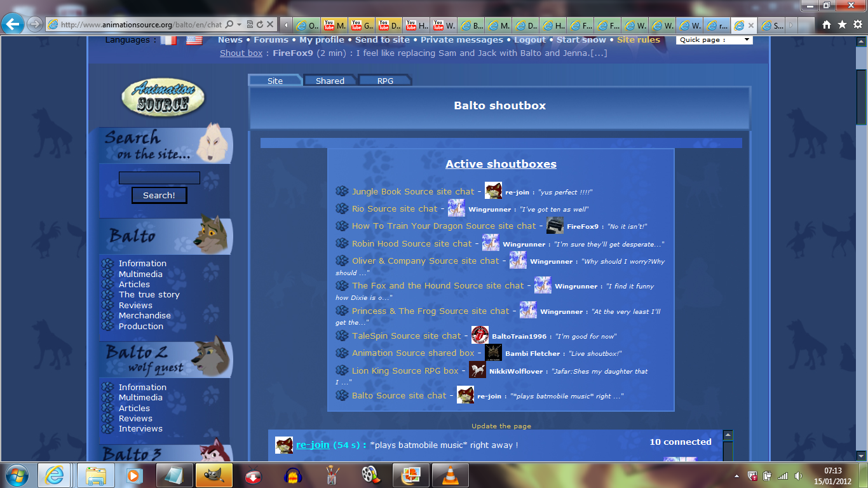Open the browser Tools gear

tap(857, 25)
